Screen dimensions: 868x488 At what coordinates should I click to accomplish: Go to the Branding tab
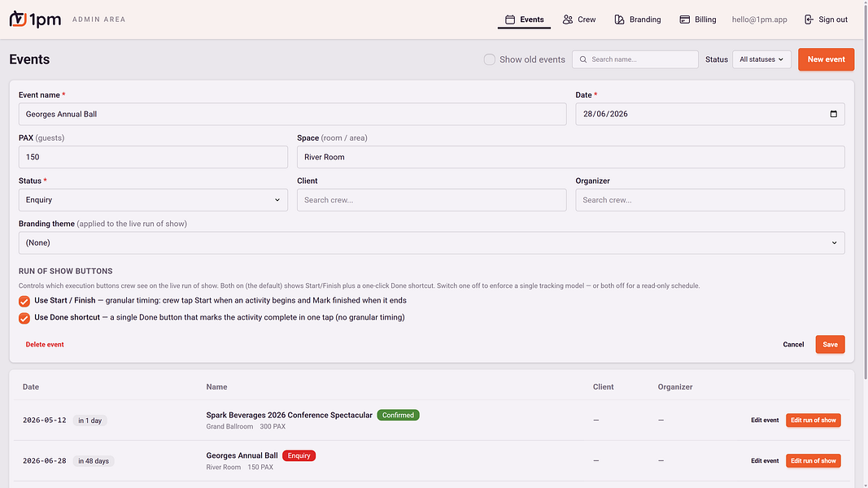point(638,20)
